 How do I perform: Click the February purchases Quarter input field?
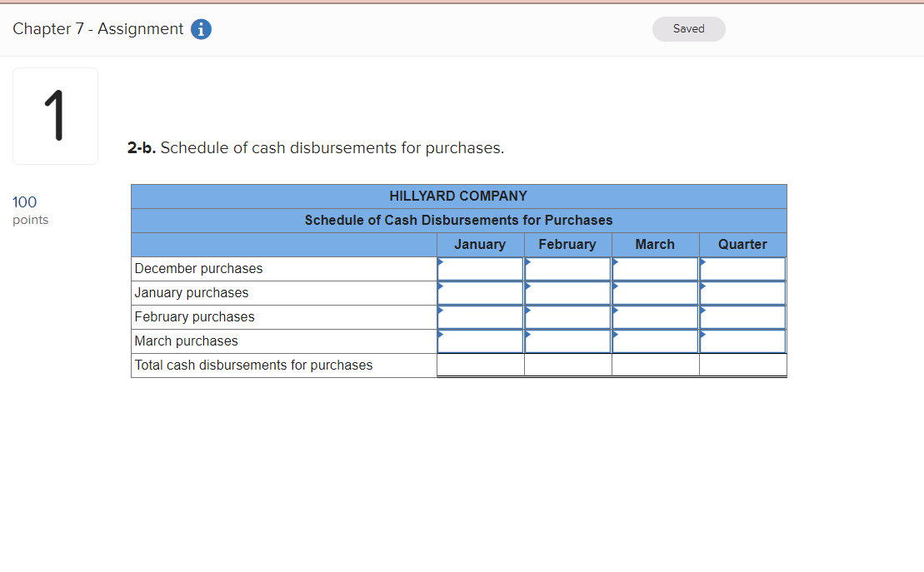[x=742, y=317]
